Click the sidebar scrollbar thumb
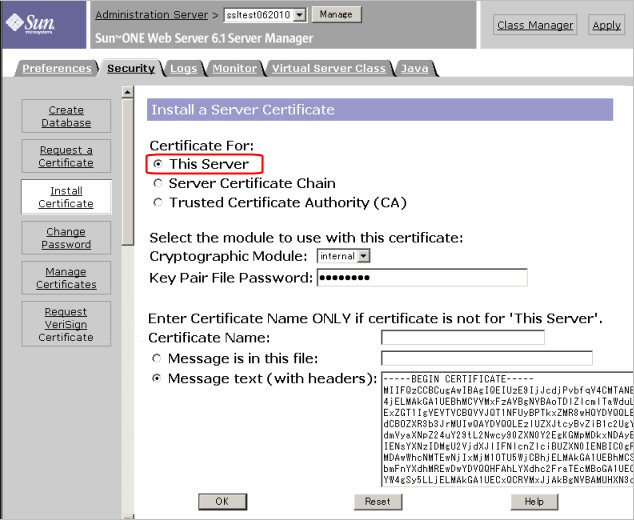 [127, 172]
